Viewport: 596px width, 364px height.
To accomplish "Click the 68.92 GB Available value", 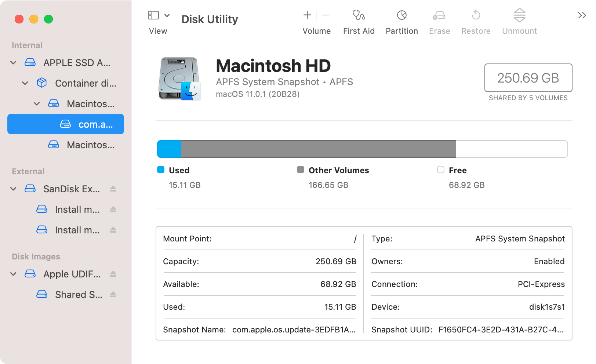I will tap(338, 284).
